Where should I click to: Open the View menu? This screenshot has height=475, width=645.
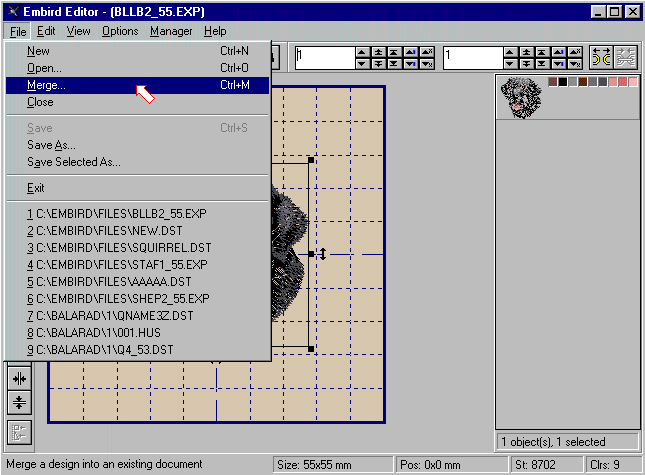tap(78, 31)
